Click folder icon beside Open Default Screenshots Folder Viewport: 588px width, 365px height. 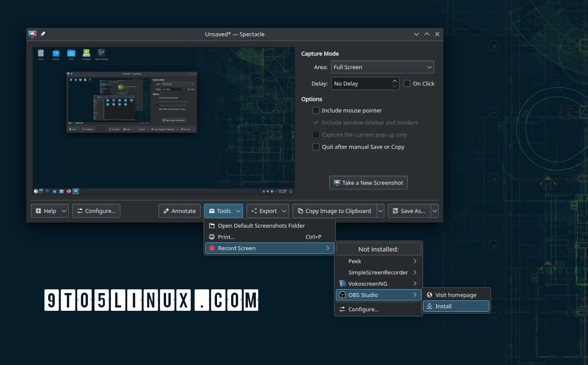(211, 225)
